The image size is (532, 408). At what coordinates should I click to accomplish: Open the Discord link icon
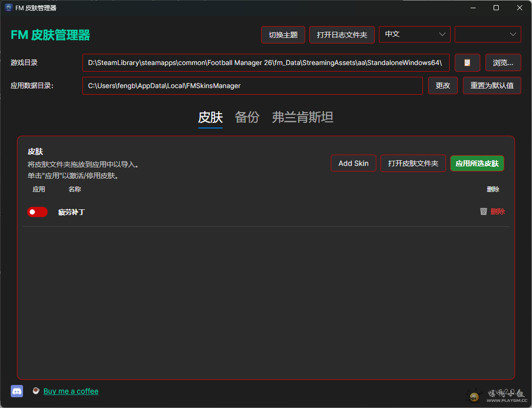coord(17,391)
